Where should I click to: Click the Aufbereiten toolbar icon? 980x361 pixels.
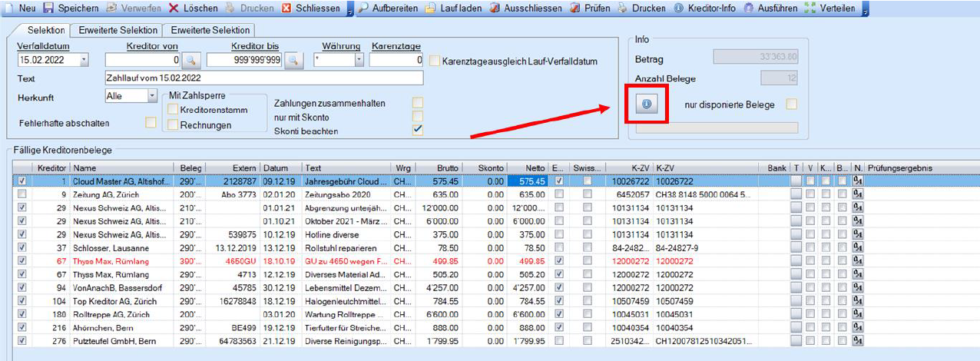click(363, 8)
